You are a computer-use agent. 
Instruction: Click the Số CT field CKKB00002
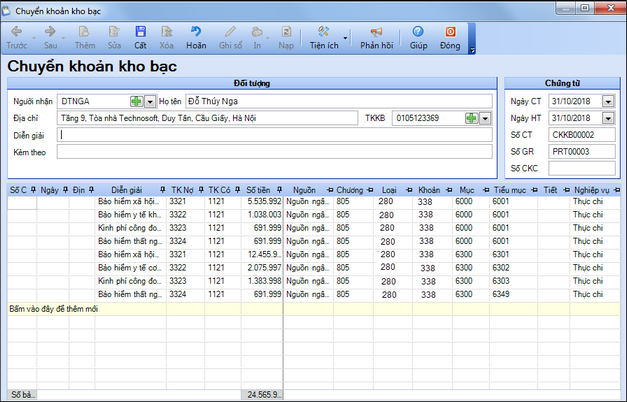click(582, 135)
